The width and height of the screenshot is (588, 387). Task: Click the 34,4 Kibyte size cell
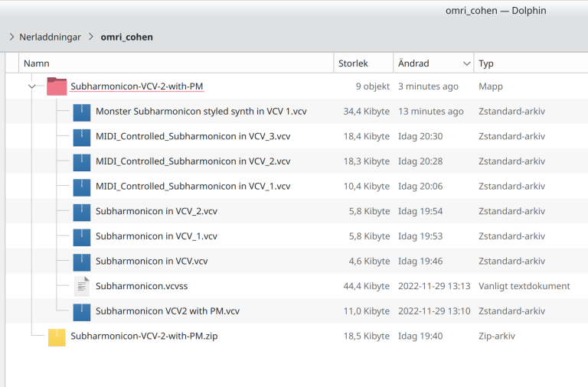[x=367, y=111]
